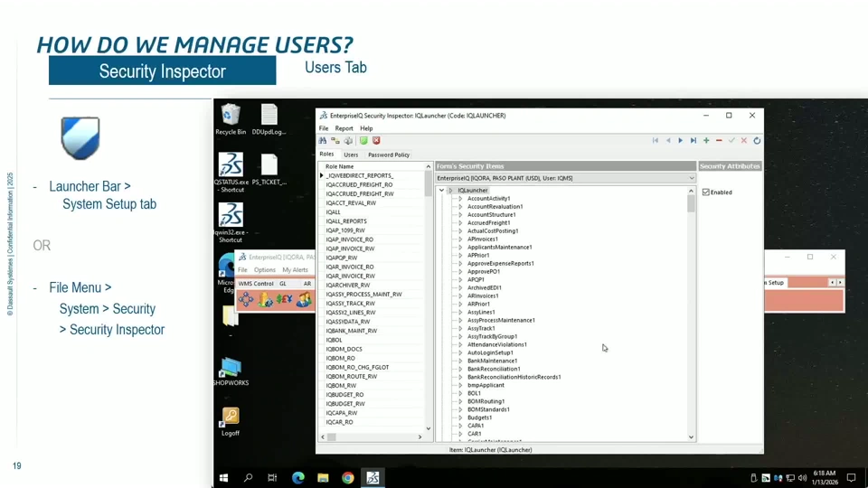Click the red shield X toolbar icon
The height and width of the screenshot is (488, 868).
click(376, 141)
